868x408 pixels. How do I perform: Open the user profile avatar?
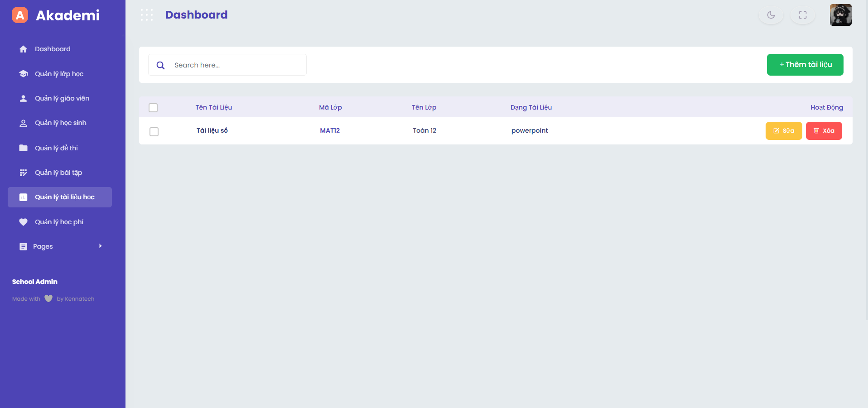tap(840, 15)
